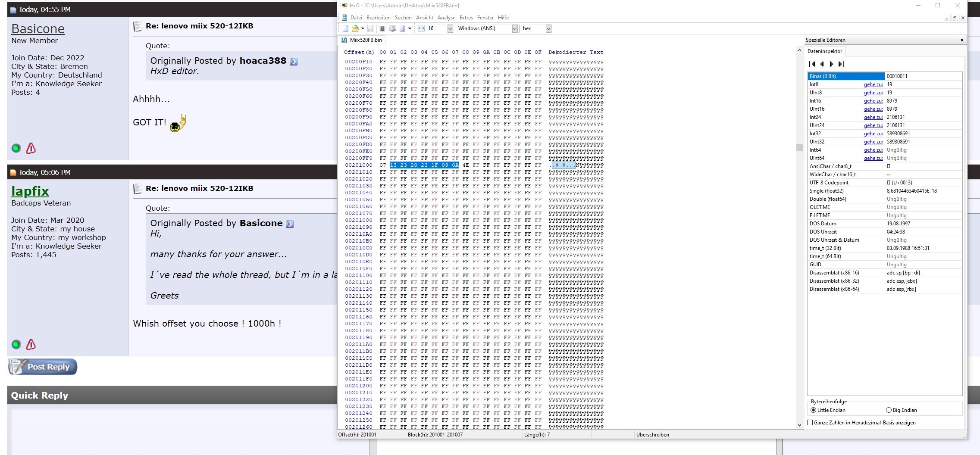Image resolution: width=980 pixels, height=455 pixels.
Task: Click 'gehe zu:' link for UInt16
Action: 873,109
